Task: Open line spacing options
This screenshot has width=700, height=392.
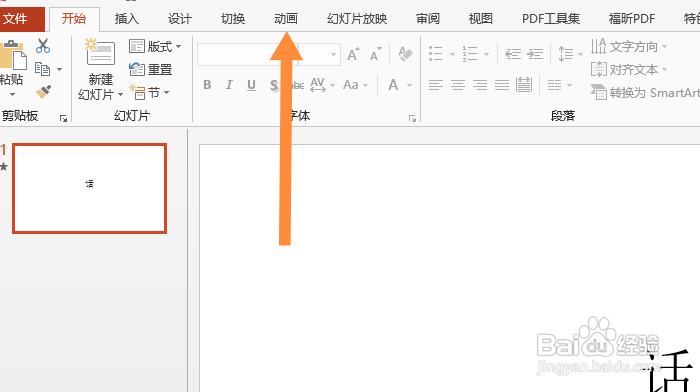Action: click(566, 54)
